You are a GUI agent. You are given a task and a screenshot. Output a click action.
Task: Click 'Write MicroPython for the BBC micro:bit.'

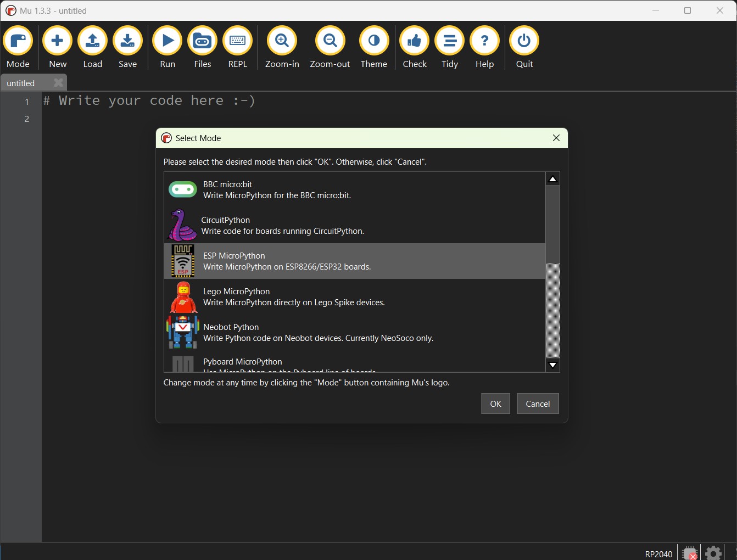point(277,195)
